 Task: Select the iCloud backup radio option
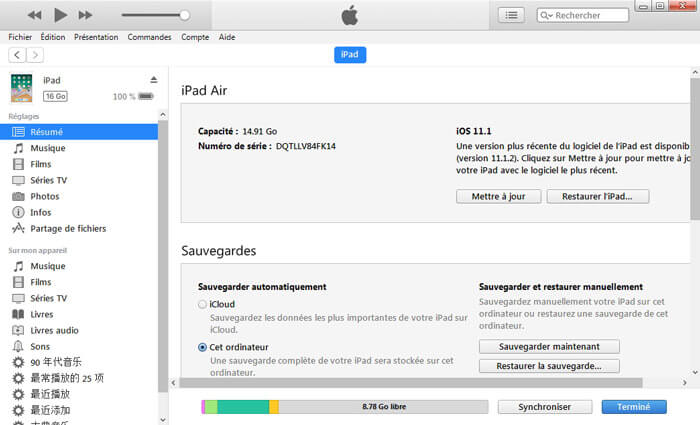202,304
